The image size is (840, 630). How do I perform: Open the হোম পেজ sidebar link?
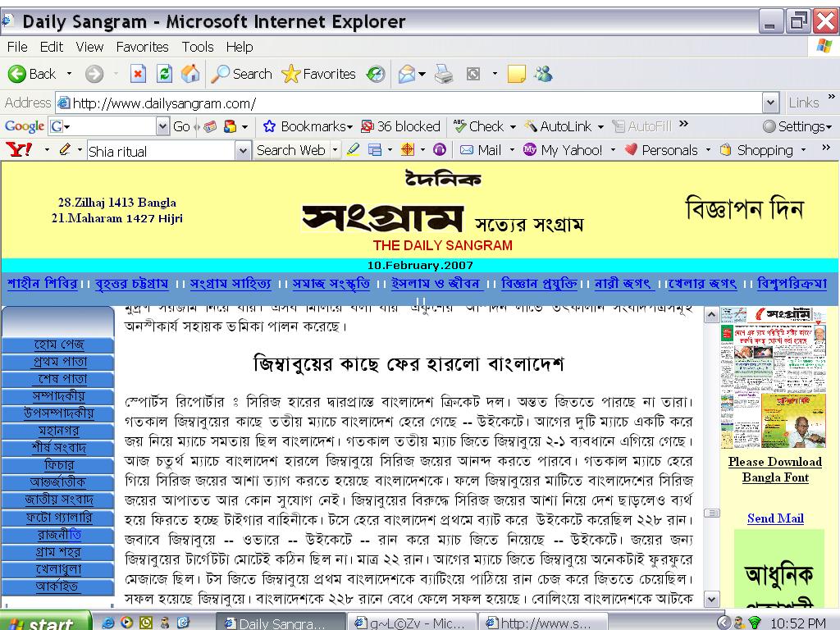(x=58, y=344)
